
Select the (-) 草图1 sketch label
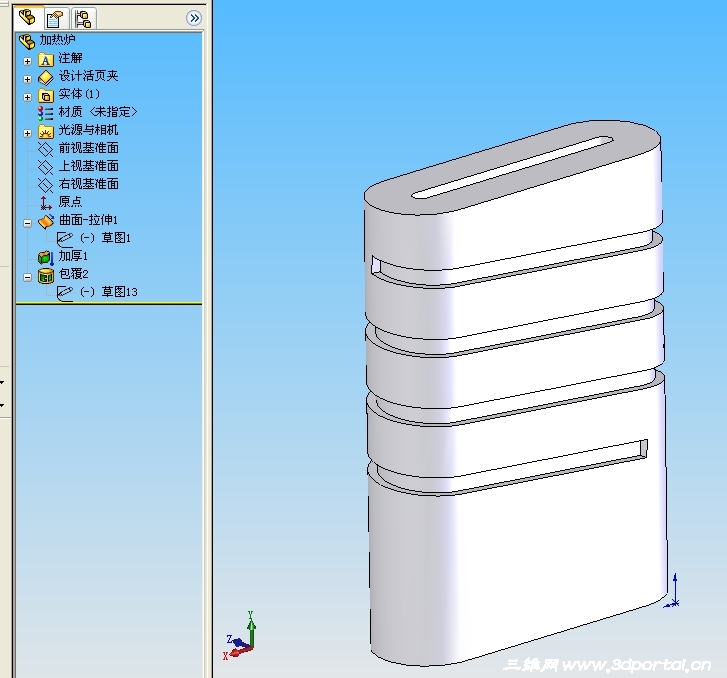[x=105, y=238]
